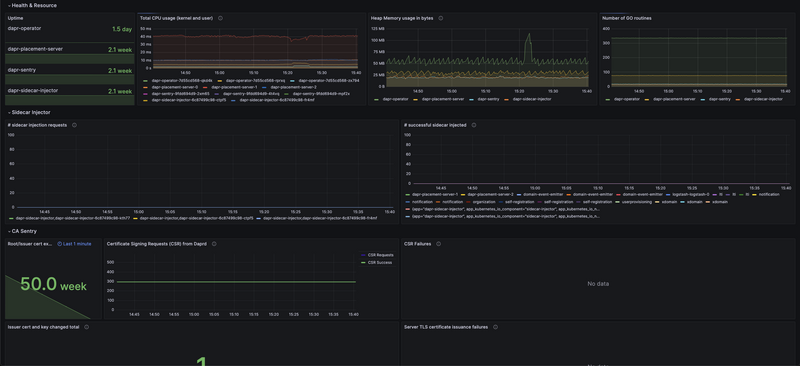This screenshot has width=800, height=366.
Task: Open info icon on Heap Memory usage panel
Action: [x=440, y=18]
